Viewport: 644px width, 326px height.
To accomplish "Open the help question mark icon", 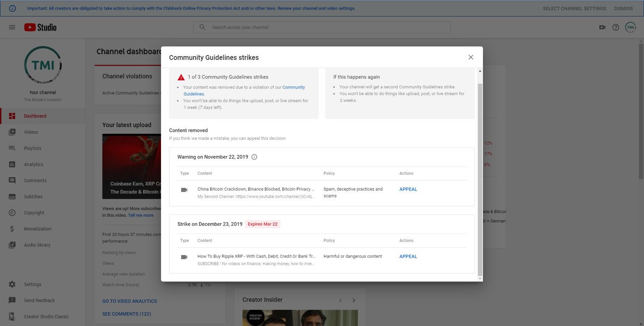I will coord(616,27).
